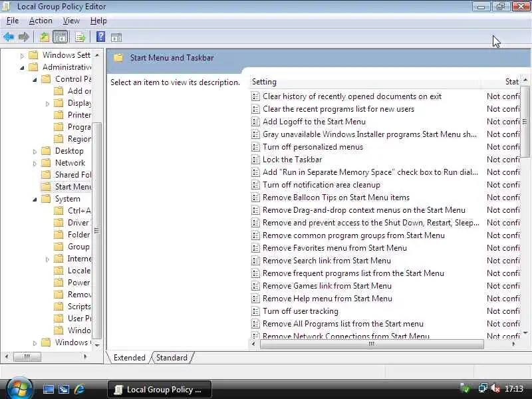Click the network tray icon
Image resolution: width=532 pixels, height=399 pixels.
pos(483,388)
